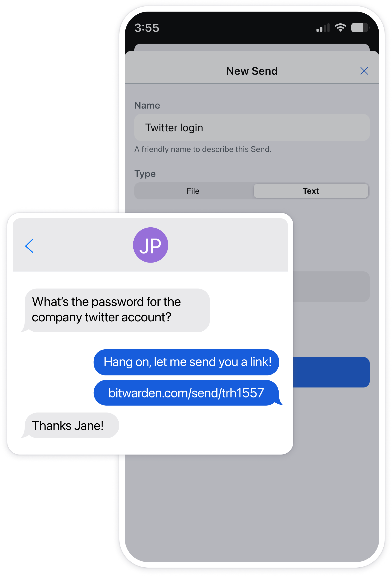Click the Name field with Twitter login
The image size is (392, 576).
pyautogui.click(x=252, y=127)
